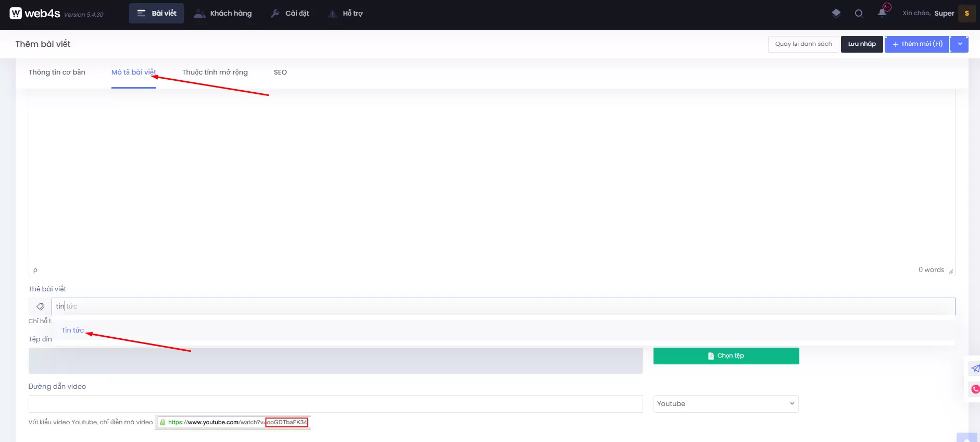Open the Khách hàng menu
Viewport: 980px width, 442px height.
coord(223,14)
